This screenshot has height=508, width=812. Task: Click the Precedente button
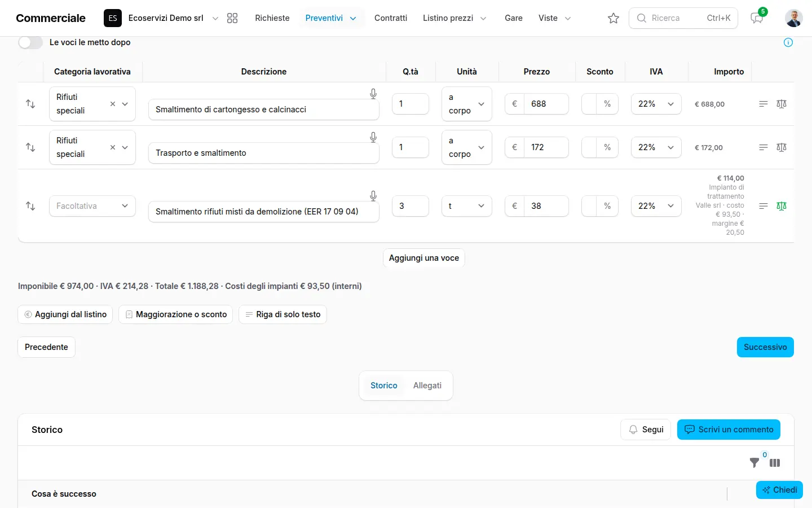[x=46, y=347]
